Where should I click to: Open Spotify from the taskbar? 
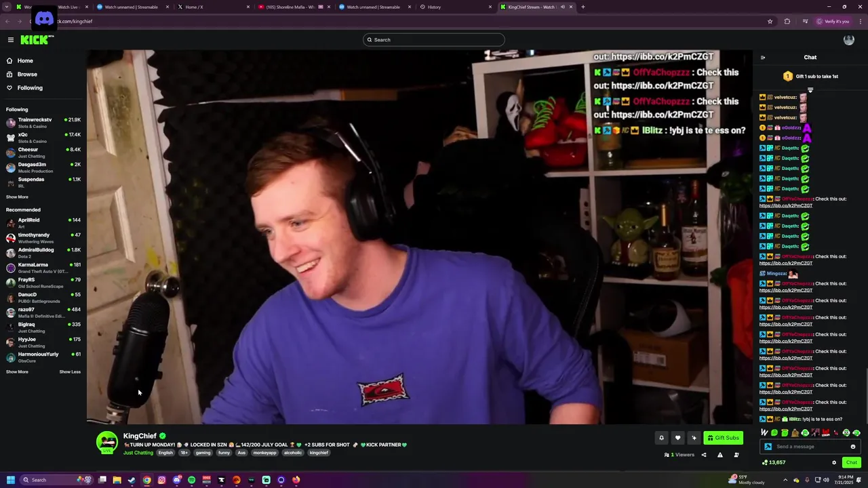point(191,480)
